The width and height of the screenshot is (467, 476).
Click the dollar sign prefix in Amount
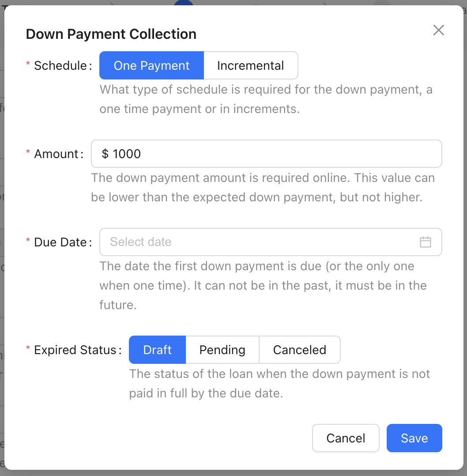point(105,154)
